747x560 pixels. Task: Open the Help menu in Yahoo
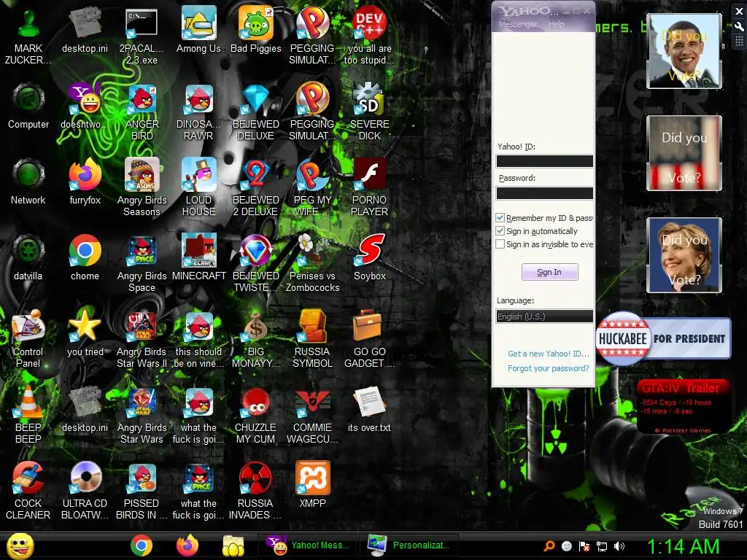point(556,24)
